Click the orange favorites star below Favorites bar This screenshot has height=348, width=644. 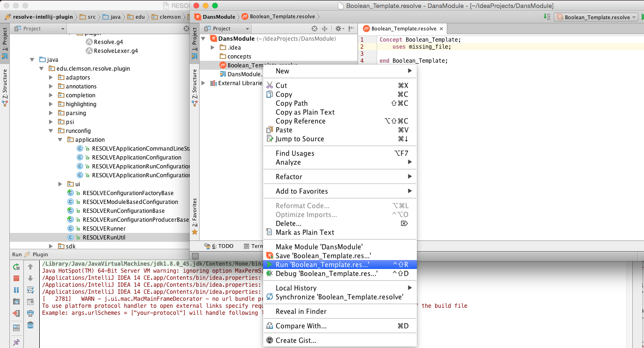194,231
